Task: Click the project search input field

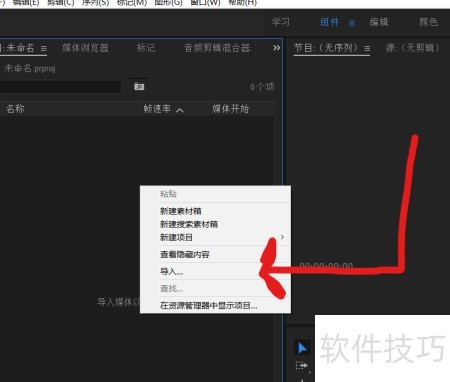Action: coord(60,87)
